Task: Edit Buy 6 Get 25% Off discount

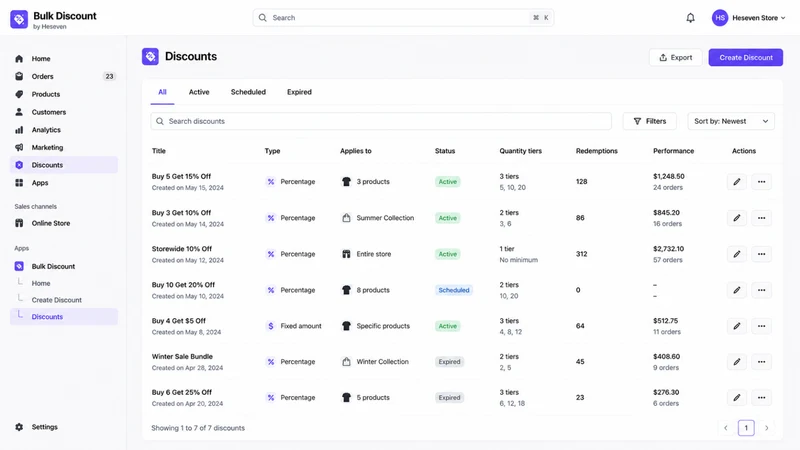Action: pos(737,397)
